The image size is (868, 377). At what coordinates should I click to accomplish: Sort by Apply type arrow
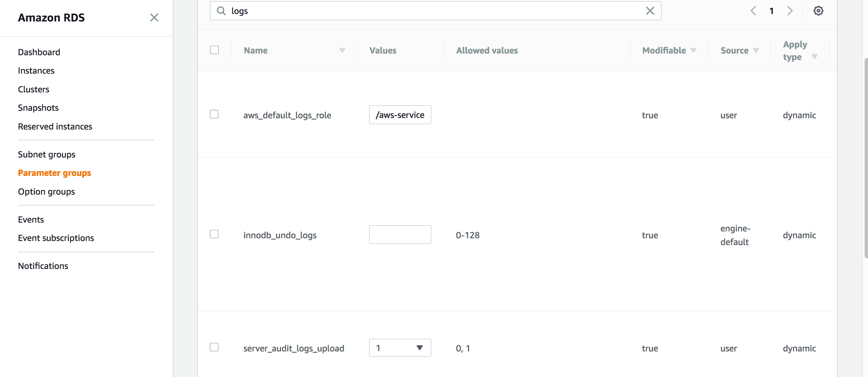point(814,57)
